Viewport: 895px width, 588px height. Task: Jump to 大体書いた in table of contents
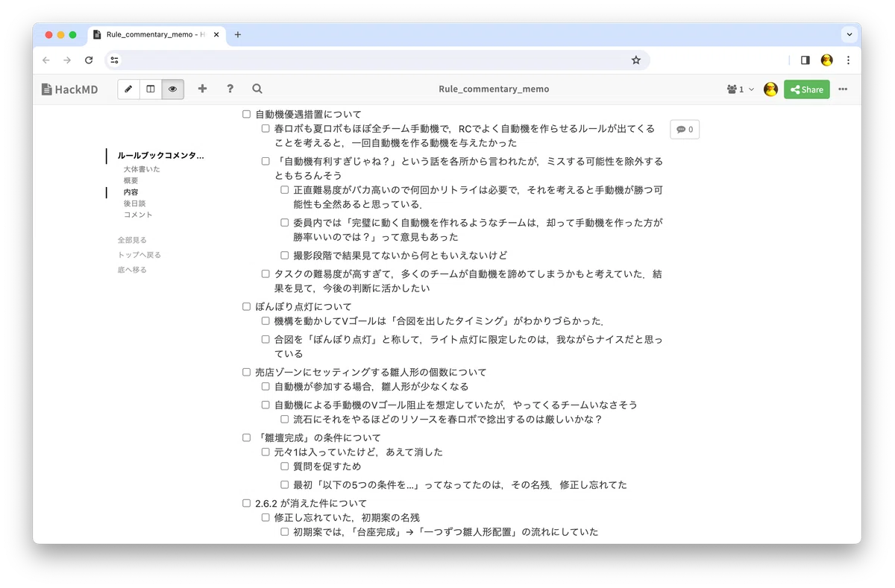[x=142, y=169]
